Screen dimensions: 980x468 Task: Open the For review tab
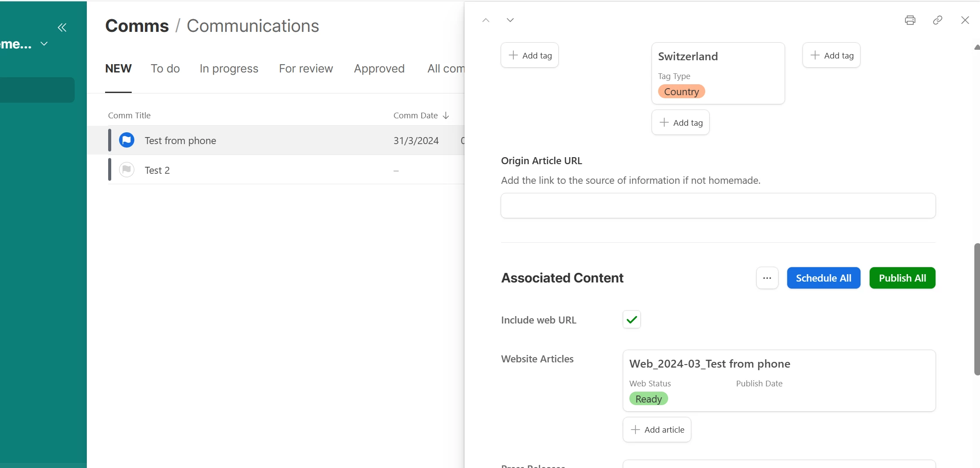306,69
